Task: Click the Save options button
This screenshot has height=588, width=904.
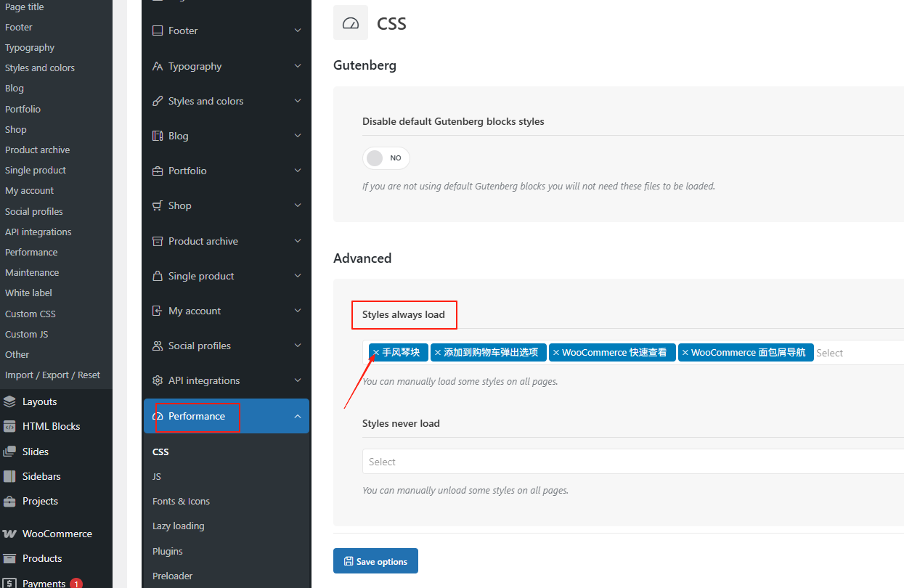Action: point(375,561)
